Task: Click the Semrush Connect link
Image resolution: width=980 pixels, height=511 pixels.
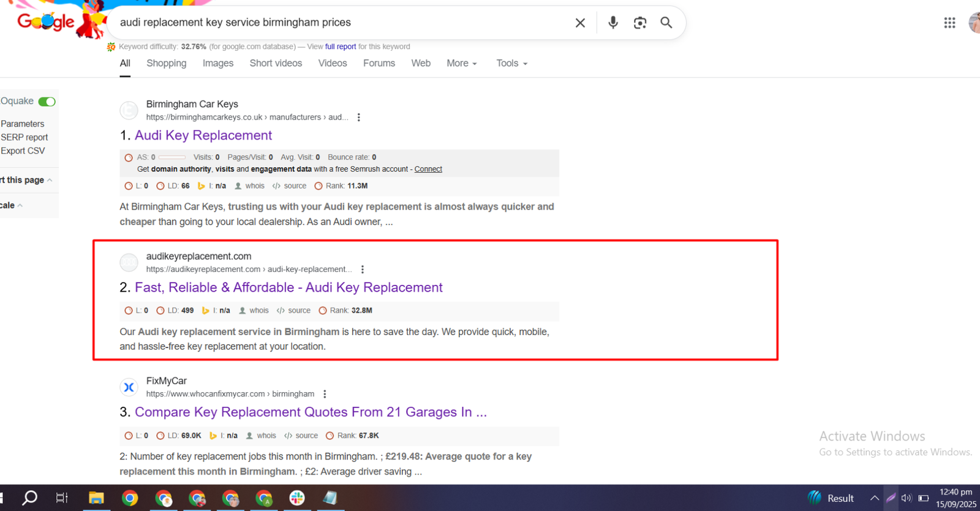Action: tap(428, 169)
